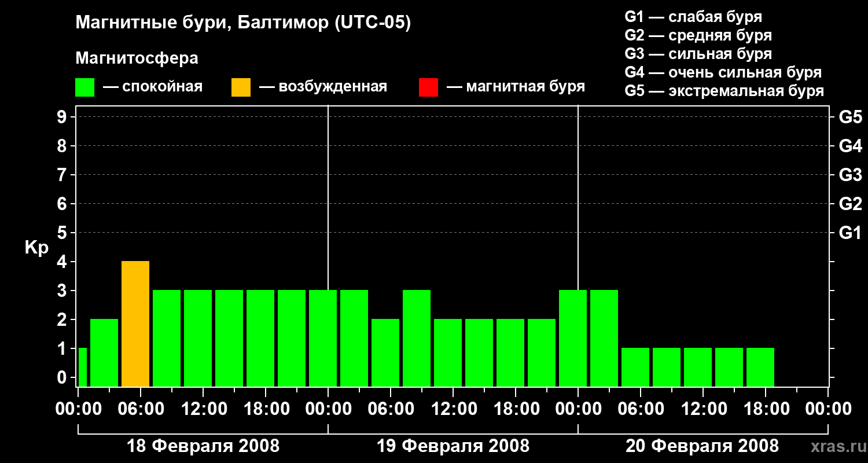Click the 'G2 — средняя буря' legend line
Viewport: 868px width, 463px height.
[698, 35]
